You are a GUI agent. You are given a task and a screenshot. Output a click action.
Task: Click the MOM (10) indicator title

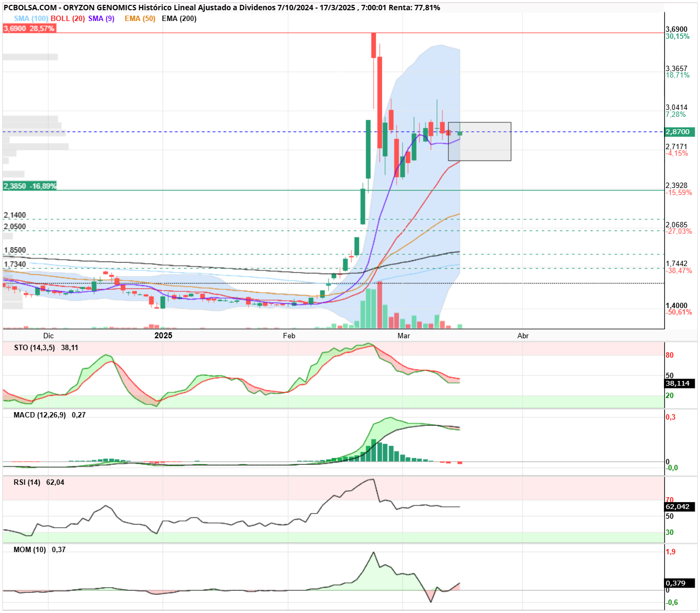pyautogui.click(x=30, y=549)
